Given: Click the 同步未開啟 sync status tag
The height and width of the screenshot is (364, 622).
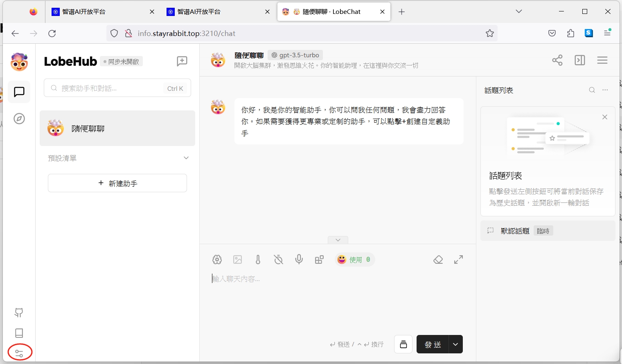Looking at the screenshot, I should tap(122, 62).
